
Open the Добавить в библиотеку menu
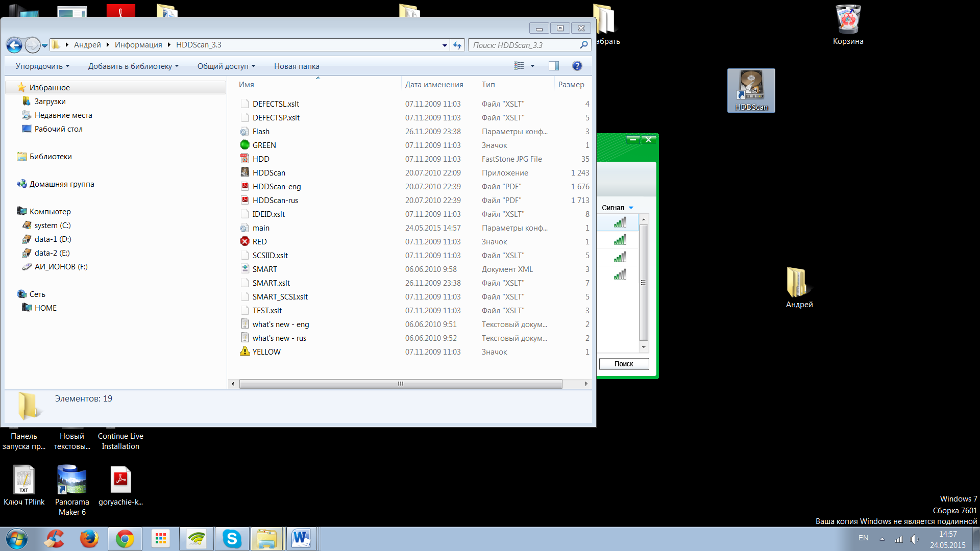coord(133,66)
